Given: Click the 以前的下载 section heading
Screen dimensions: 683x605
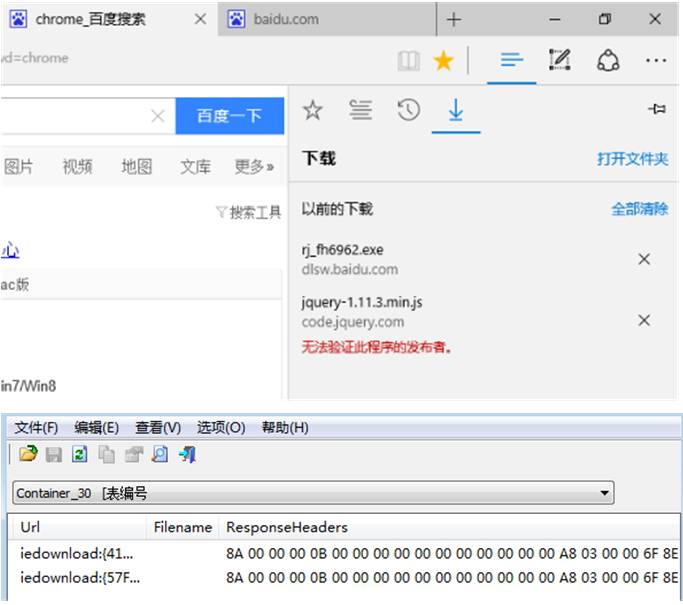Looking at the screenshot, I should 337,209.
